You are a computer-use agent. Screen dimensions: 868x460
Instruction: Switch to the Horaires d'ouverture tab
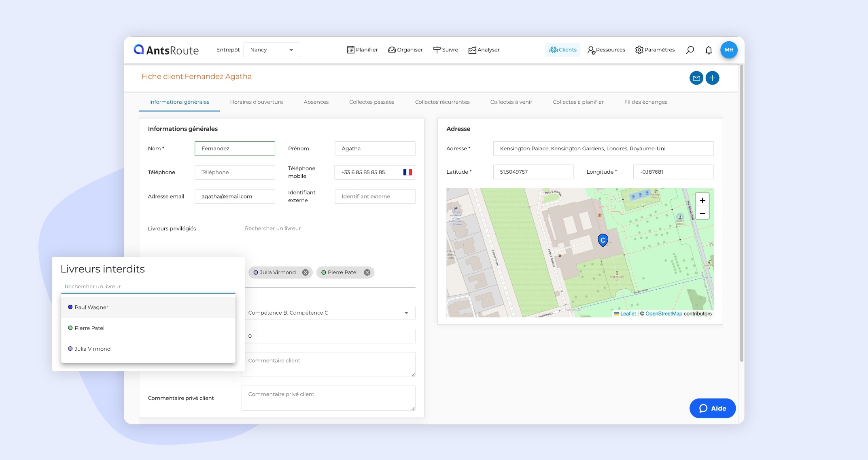click(x=257, y=102)
